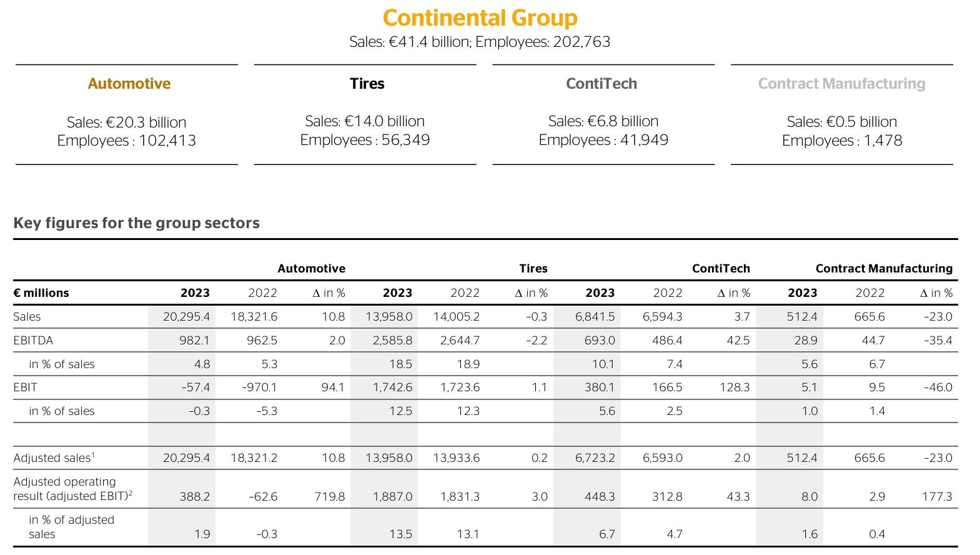Click the Continental Group title
Screen dimensions: 980x555
[480, 18]
